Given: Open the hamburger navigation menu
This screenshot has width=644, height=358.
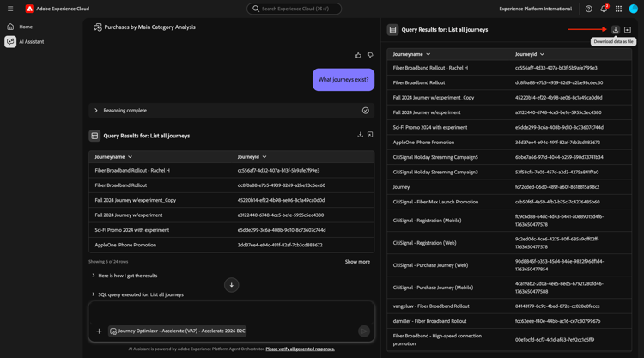Looking at the screenshot, I should 10,9.
